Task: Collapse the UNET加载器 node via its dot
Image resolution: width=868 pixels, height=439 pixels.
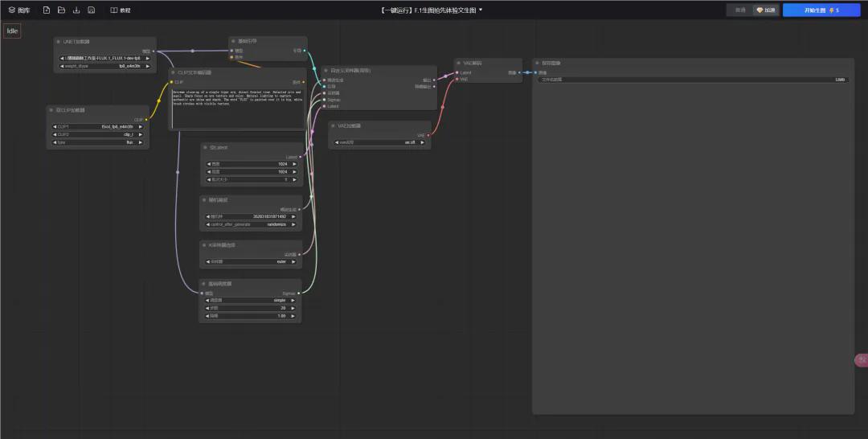Action: pos(59,41)
